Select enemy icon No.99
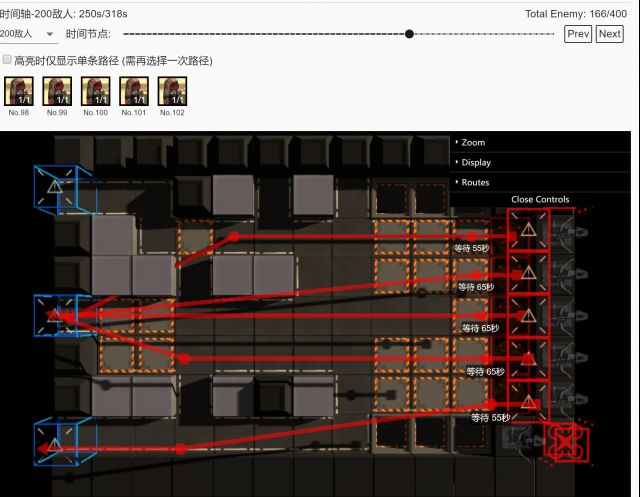This screenshot has width=640, height=497. click(57, 91)
